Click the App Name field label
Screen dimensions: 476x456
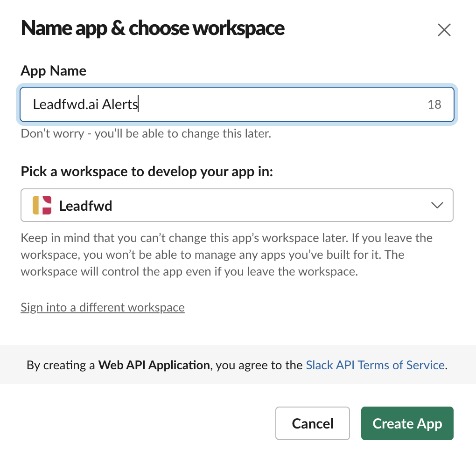pos(53,71)
